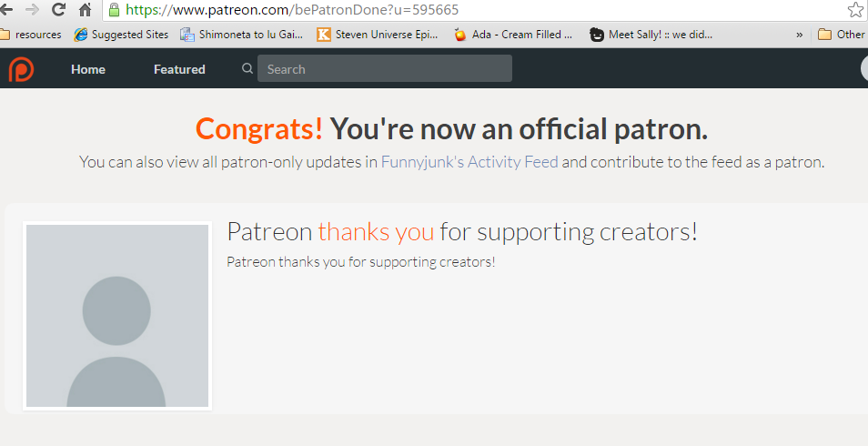Open Suggested Sites bookmark
The width and height of the screenshot is (868, 446).
(x=121, y=35)
